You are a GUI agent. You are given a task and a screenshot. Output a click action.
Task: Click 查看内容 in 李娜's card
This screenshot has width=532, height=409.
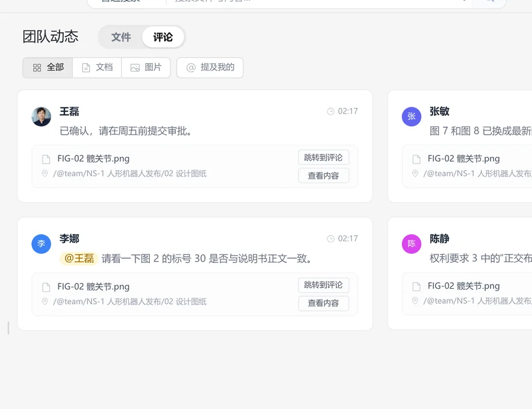pyautogui.click(x=324, y=303)
